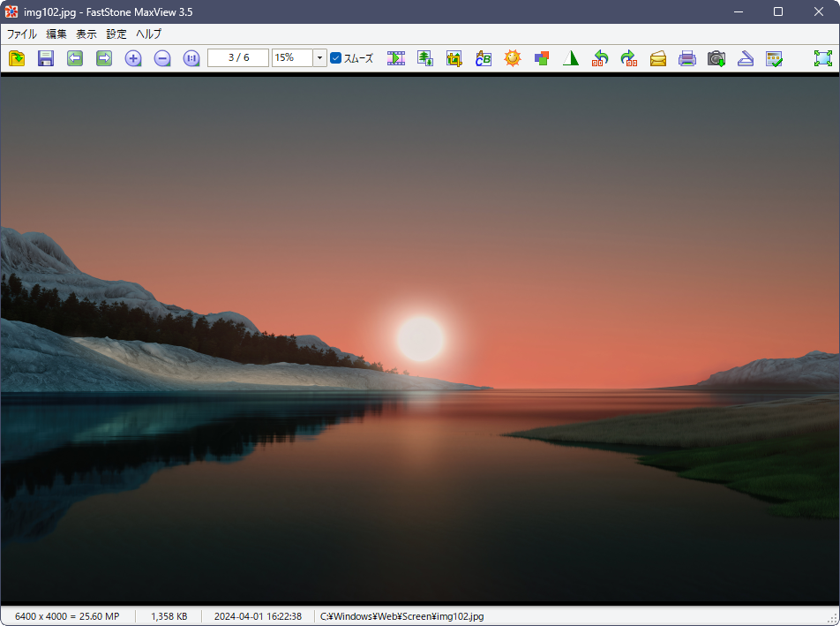Open the ファイル menu
The height and width of the screenshot is (626, 840).
click(21, 34)
